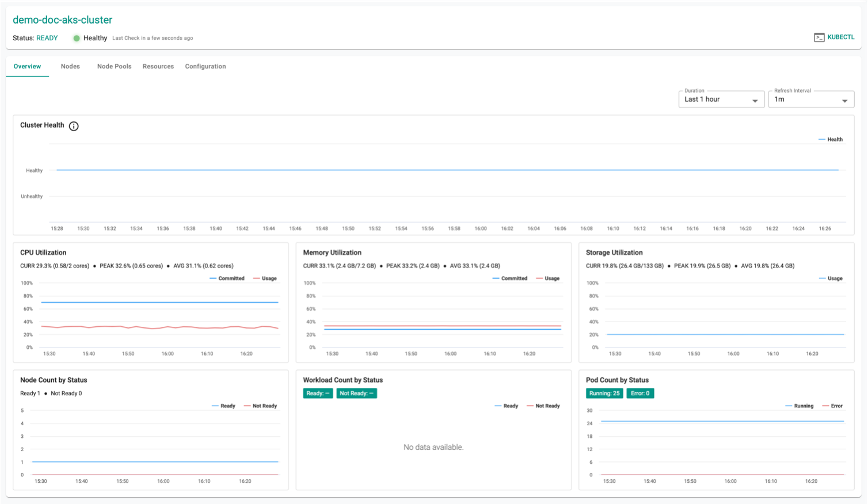Viewport: 868px width, 504px height.
Task: Toggle Ready legend in Node Count chart
Action: pyautogui.click(x=223, y=406)
